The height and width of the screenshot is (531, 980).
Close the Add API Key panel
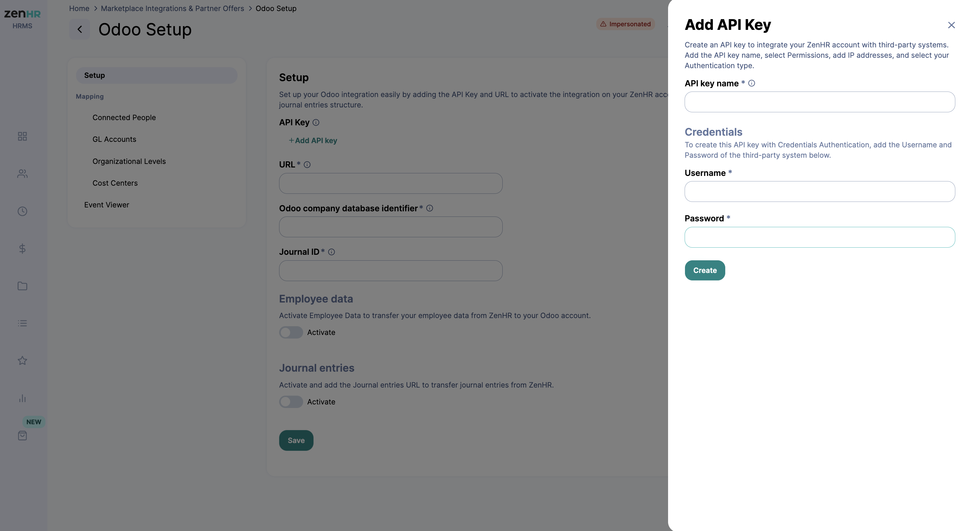(951, 25)
